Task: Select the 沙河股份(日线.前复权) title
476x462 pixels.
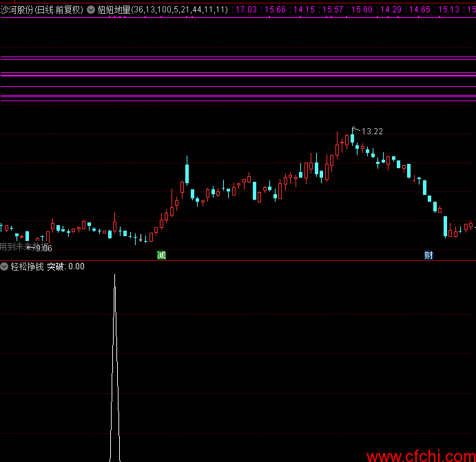Action: (x=41, y=10)
